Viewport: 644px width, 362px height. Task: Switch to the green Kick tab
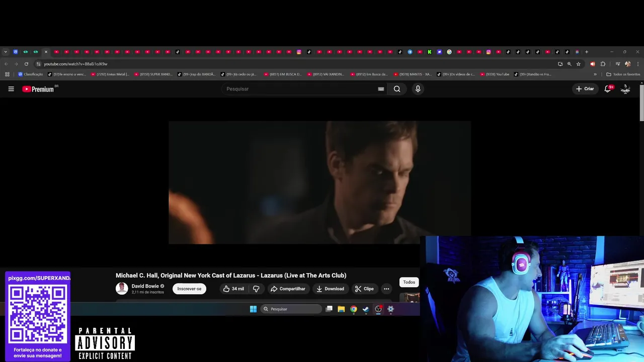(x=430, y=52)
